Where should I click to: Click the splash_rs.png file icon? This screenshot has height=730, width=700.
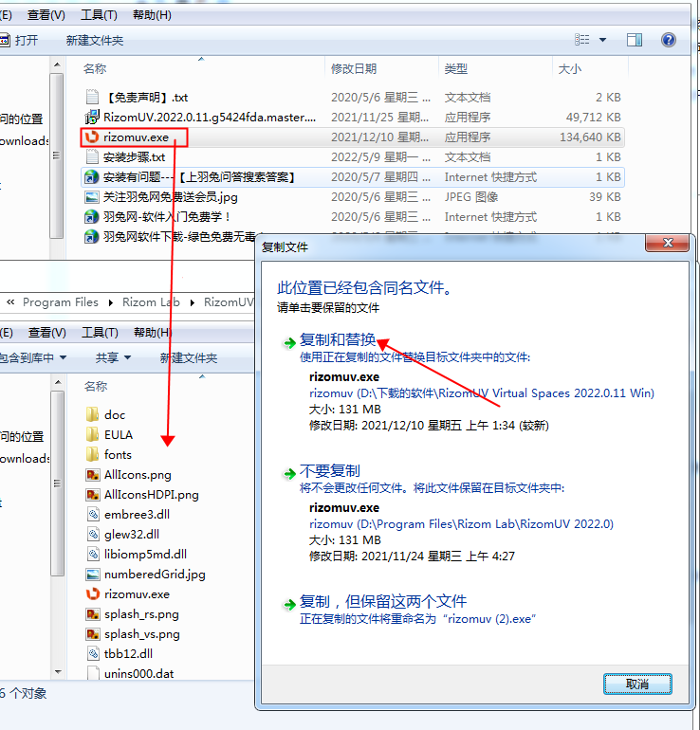(x=93, y=614)
